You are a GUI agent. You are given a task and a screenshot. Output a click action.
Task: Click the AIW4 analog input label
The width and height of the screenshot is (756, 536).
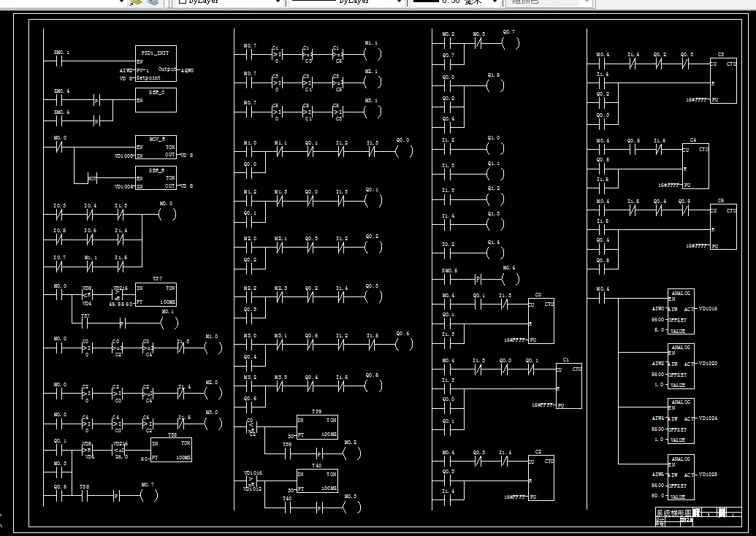[658, 418]
